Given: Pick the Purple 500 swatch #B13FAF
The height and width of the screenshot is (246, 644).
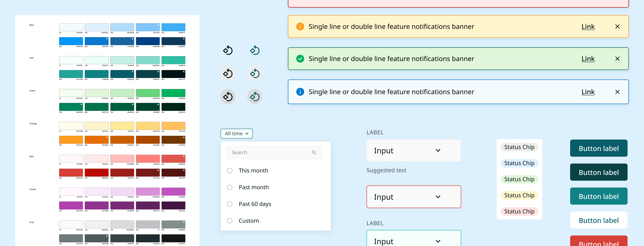Looking at the screenshot, I should click(71, 206).
